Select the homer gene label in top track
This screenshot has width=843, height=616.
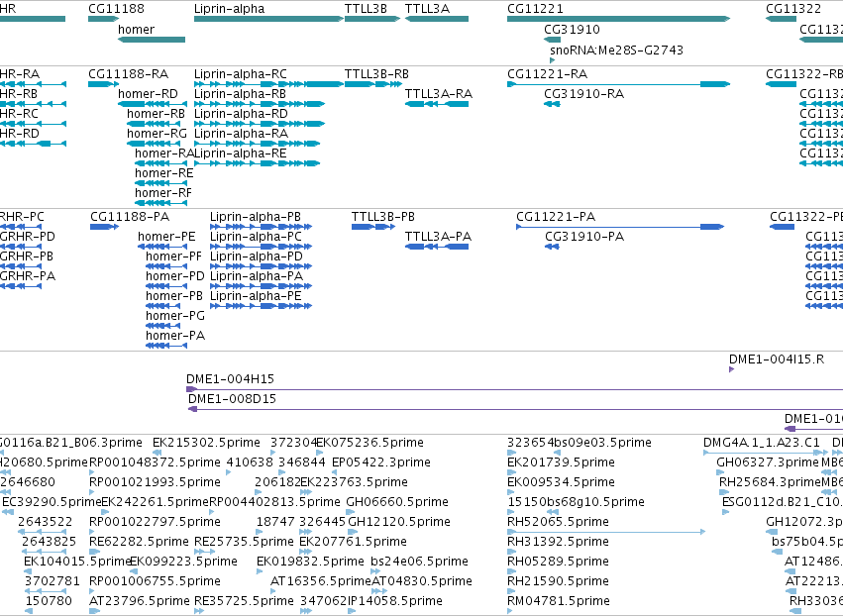(x=136, y=29)
